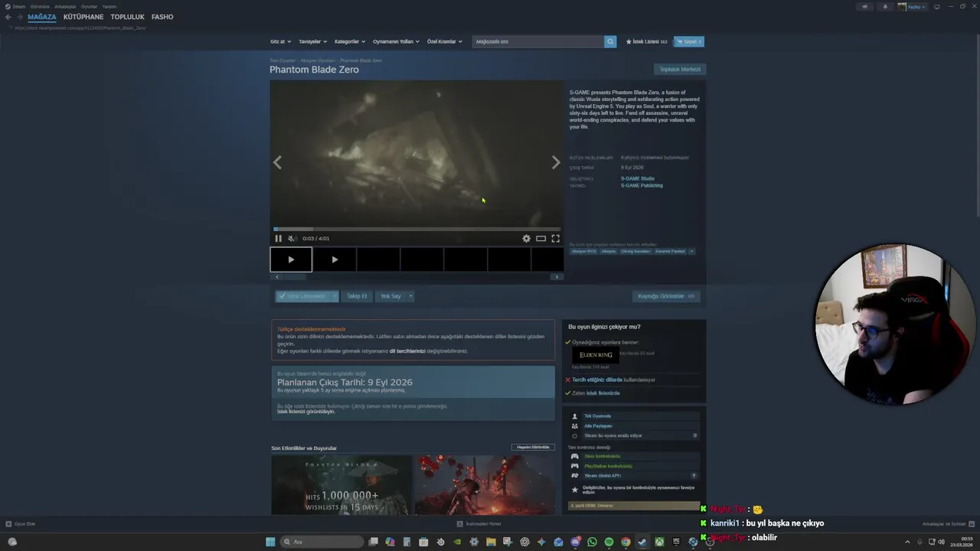This screenshot has width=980, height=551.
Task: Click the Takip Et button
Action: pos(357,296)
